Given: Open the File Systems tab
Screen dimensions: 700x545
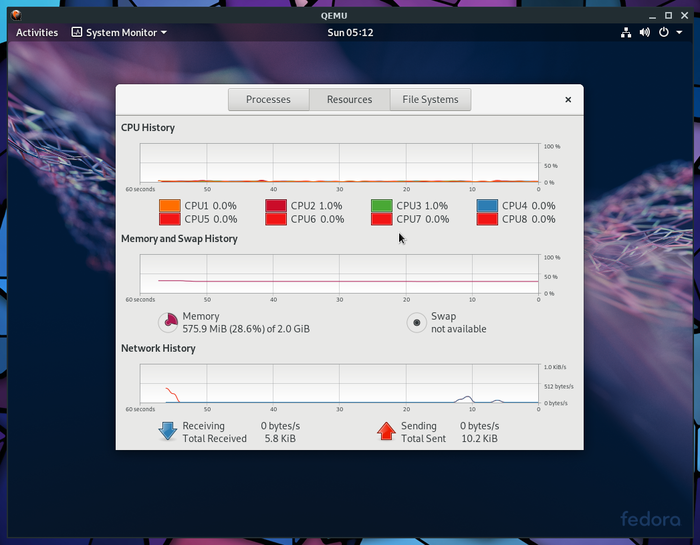Looking at the screenshot, I should coord(430,100).
